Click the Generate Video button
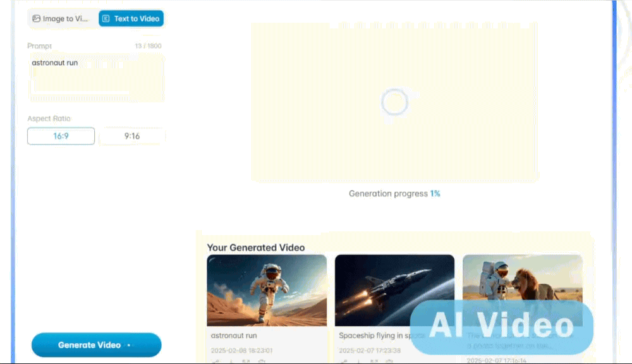 [x=96, y=345]
